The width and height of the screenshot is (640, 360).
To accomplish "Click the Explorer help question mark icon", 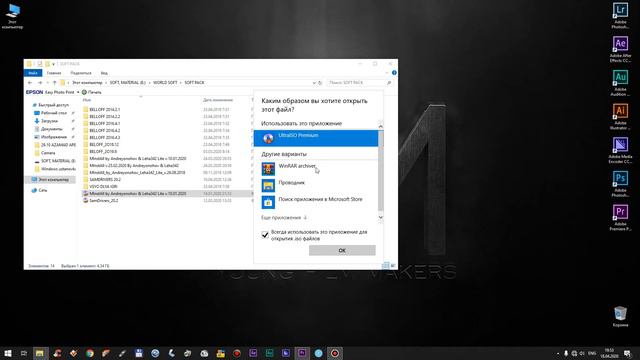I will (394, 73).
